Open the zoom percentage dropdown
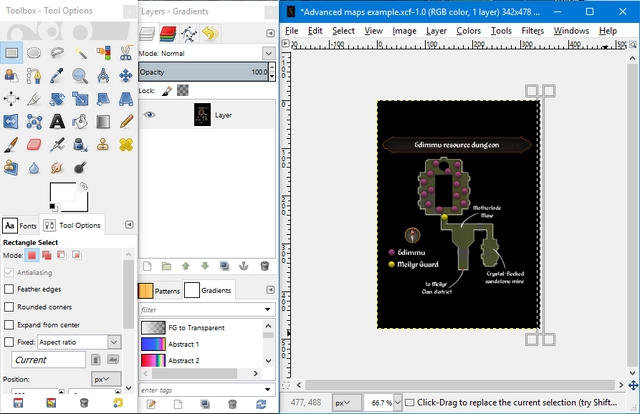Screen dimensions: 640x414 [398, 403]
